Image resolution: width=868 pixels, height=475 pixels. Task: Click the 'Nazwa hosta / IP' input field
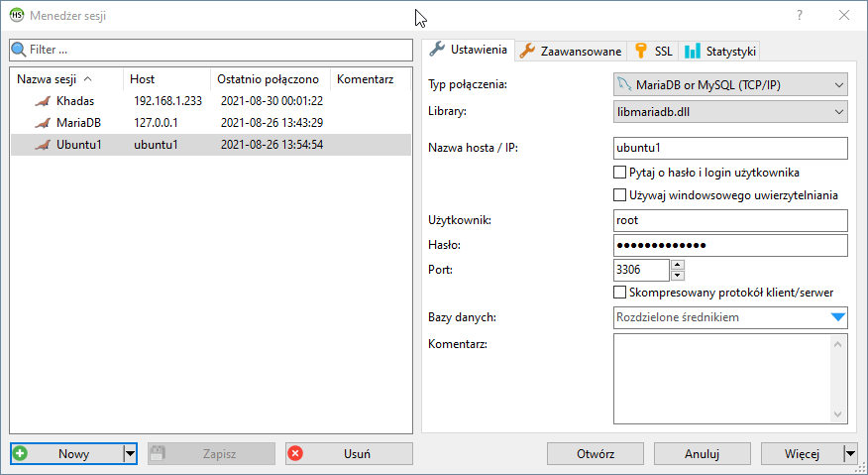pyautogui.click(x=730, y=148)
